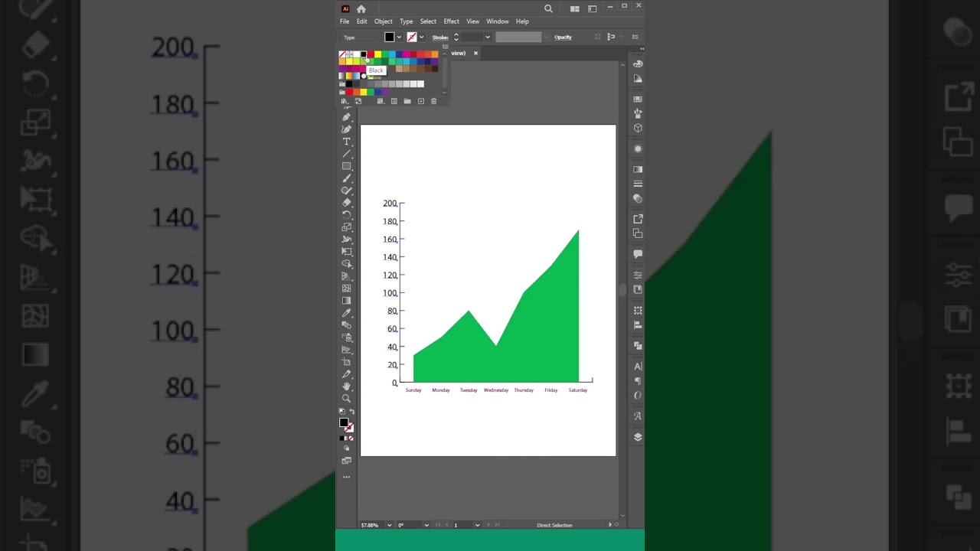This screenshot has height=551, width=980.
Task: Select the Eraser tool
Action: pos(346,203)
